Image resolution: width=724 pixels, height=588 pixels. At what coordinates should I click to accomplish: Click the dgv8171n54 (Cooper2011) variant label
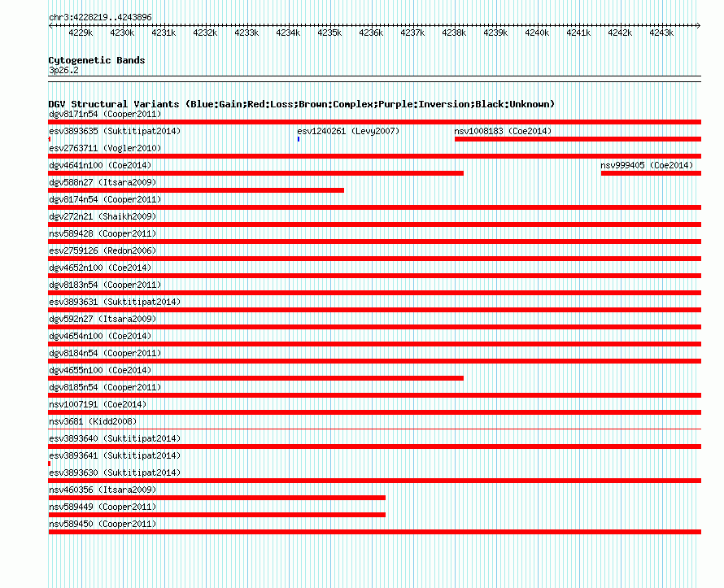(x=105, y=114)
